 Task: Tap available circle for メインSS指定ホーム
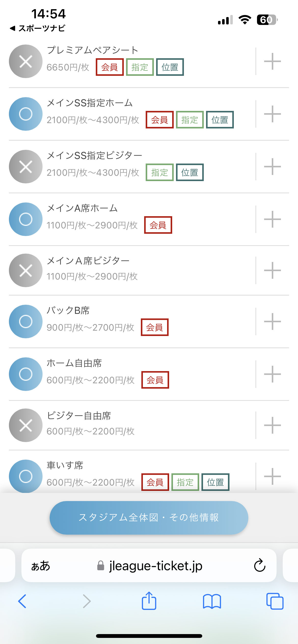tap(26, 114)
